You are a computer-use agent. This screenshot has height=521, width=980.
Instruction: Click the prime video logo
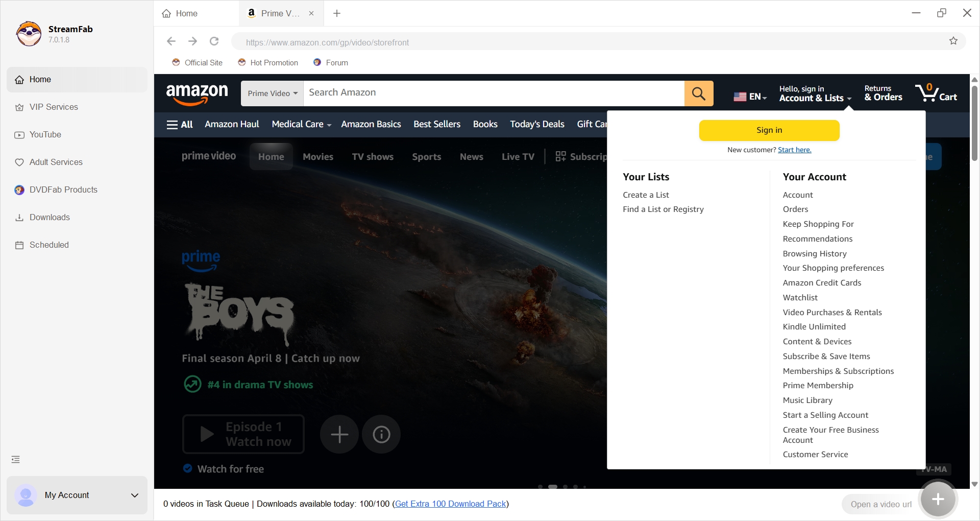tap(209, 156)
